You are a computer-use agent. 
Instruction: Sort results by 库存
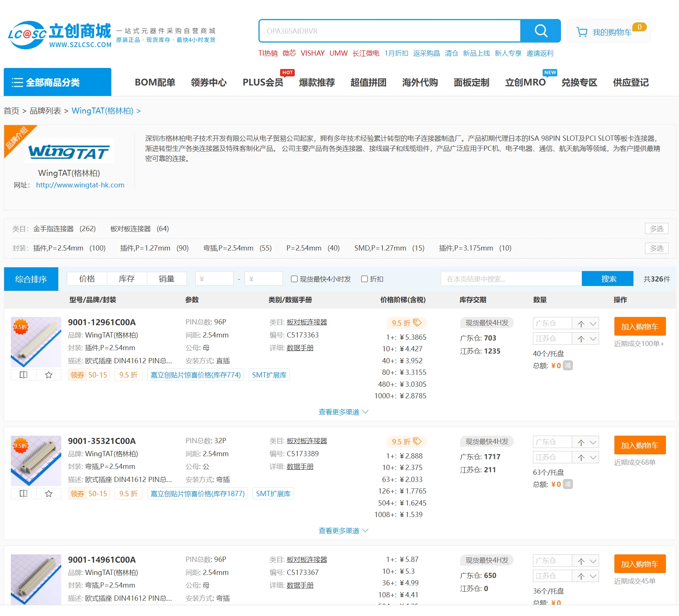pyautogui.click(x=127, y=279)
